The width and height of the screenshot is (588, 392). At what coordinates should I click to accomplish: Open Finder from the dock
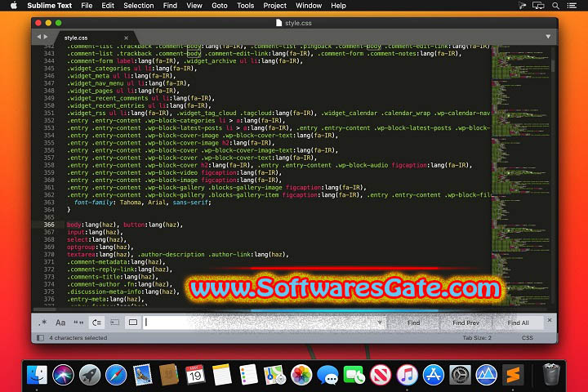pos(37,375)
